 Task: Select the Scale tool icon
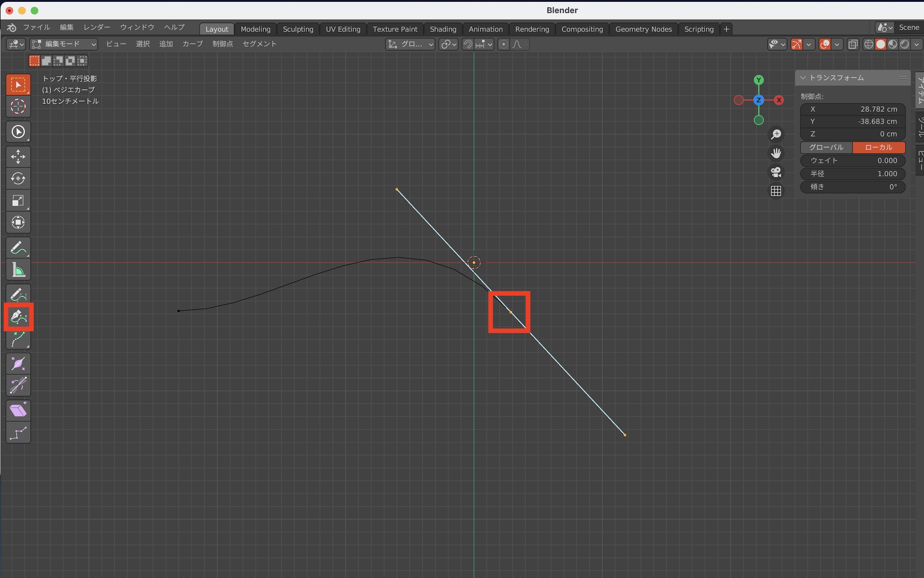coord(18,201)
